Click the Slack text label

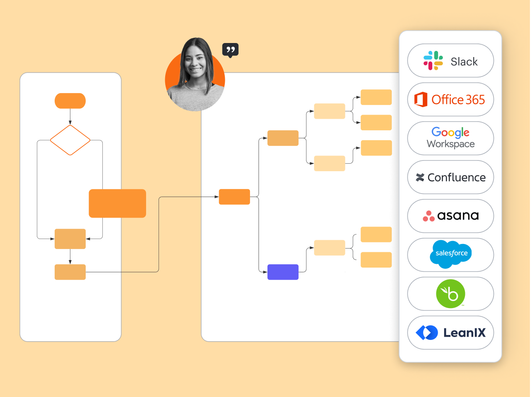(x=464, y=62)
